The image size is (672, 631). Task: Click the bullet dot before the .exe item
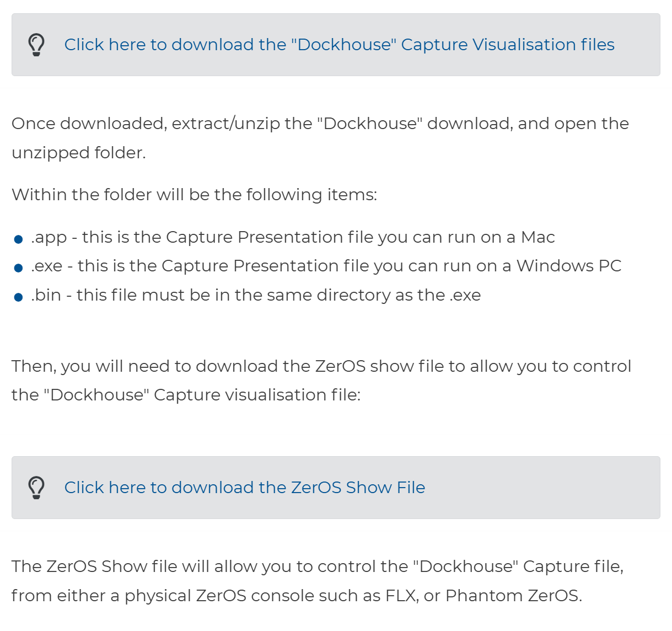coord(18,268)
